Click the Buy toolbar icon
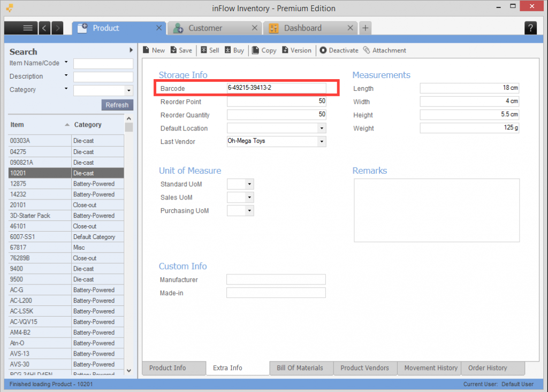 coord(227,50)
